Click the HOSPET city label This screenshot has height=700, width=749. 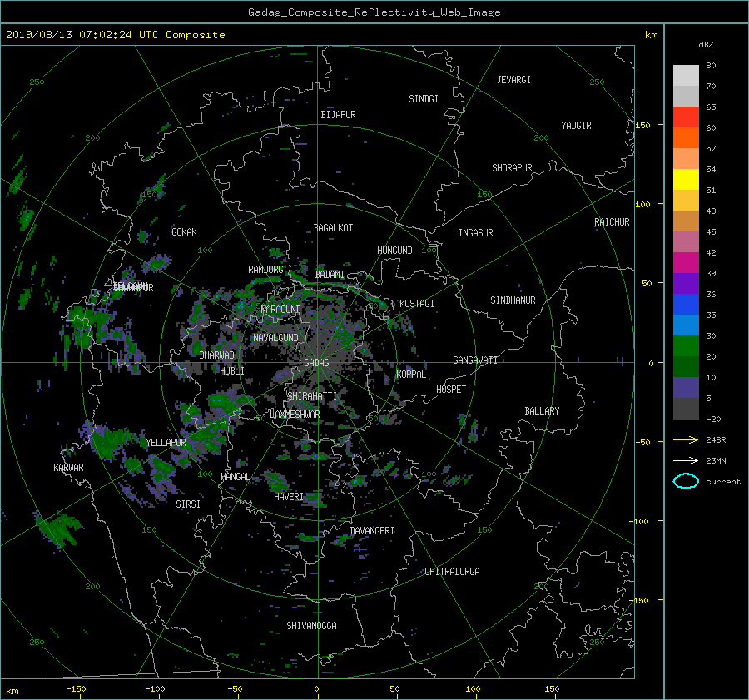(x=451, y=390)
